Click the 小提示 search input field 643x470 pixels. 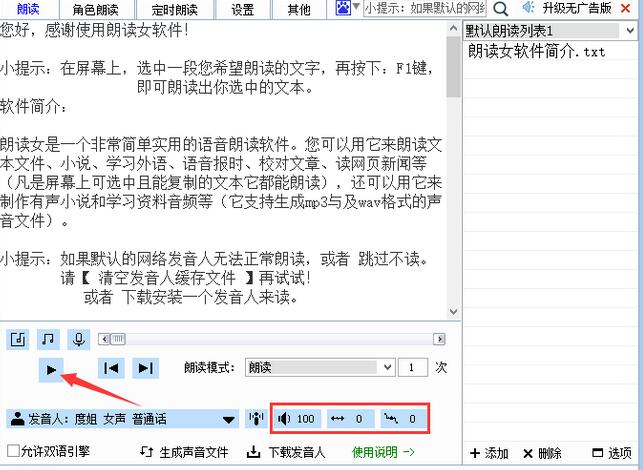click(425, 8)
